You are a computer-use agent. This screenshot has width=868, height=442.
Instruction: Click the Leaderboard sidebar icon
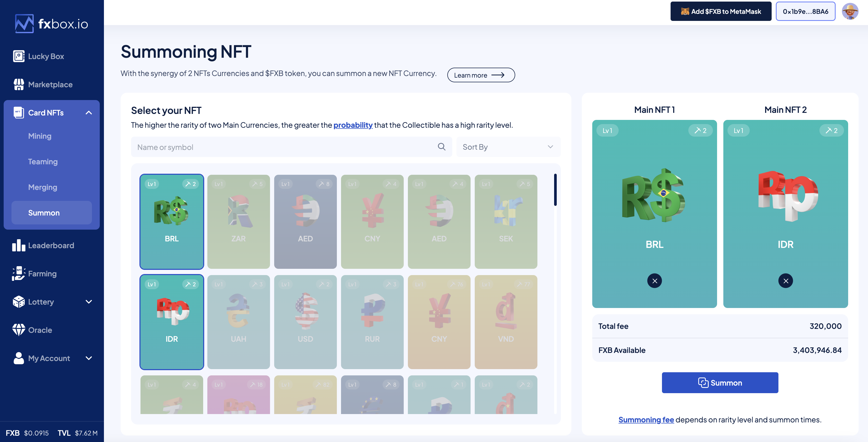(x=18, y=245)
